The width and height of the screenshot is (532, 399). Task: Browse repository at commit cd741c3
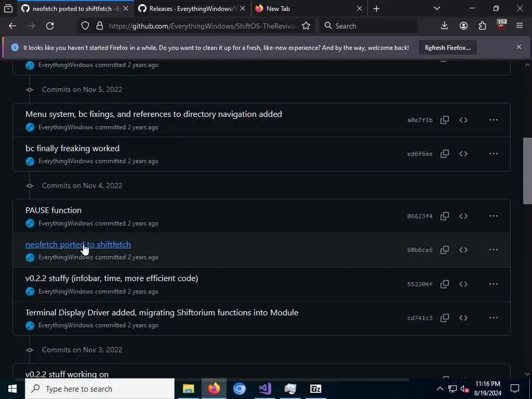463,318
